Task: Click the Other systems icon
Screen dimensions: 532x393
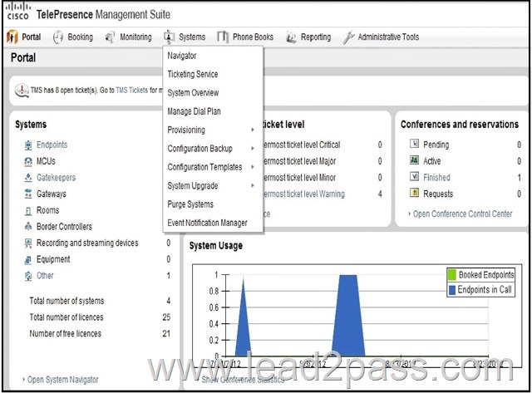Action: (28, 276)
